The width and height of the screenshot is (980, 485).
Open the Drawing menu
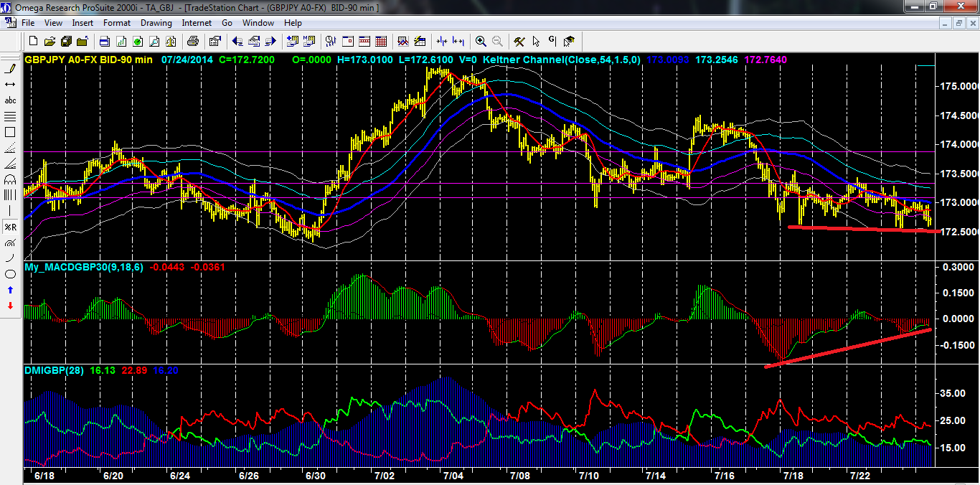click(x=156, y=23)
